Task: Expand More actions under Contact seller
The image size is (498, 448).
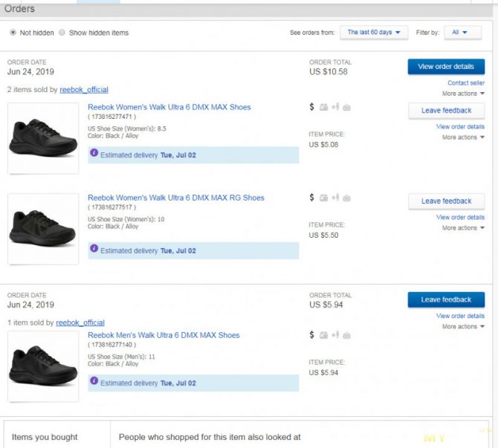Action: click(463, 94)
